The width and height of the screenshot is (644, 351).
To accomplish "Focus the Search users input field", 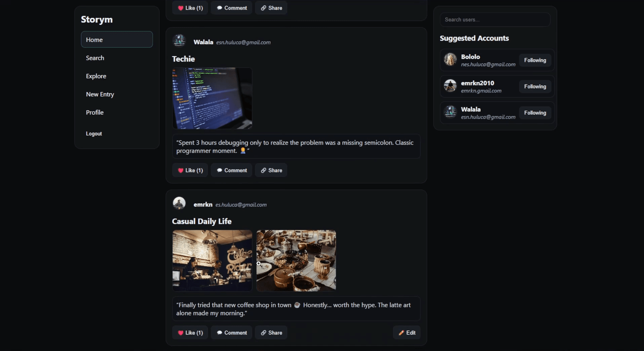I will 495,19.
